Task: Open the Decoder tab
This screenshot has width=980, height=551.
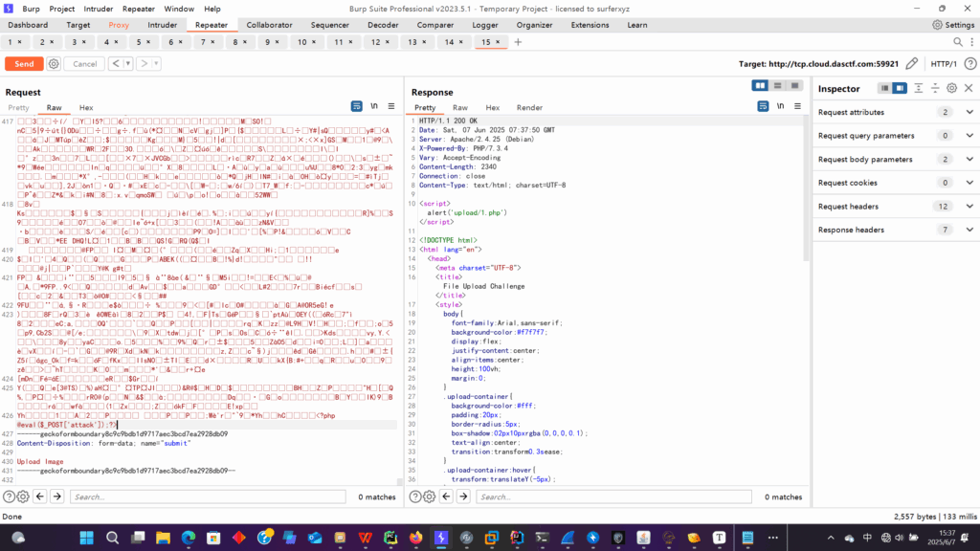Action: coord(383,25)
